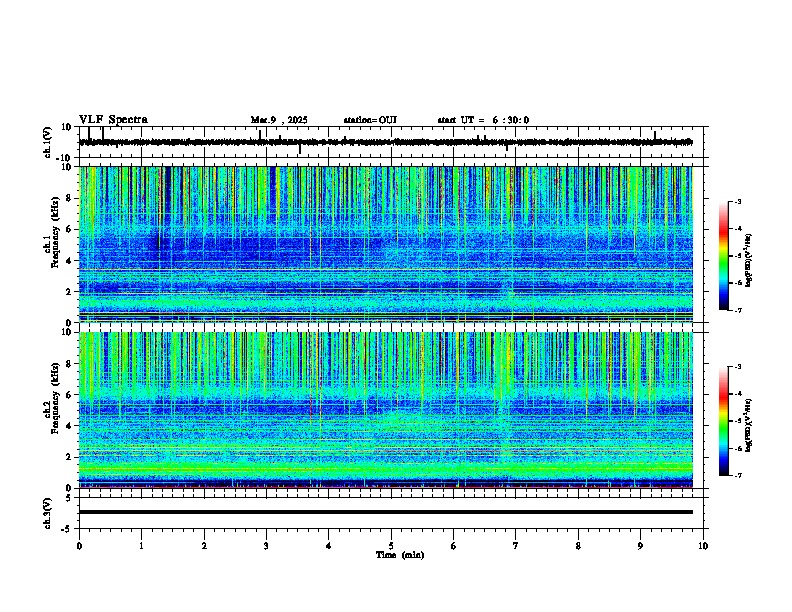
Task: Click the '-3' tick on ch.1 colorbar
Action: tap(738, 201)
